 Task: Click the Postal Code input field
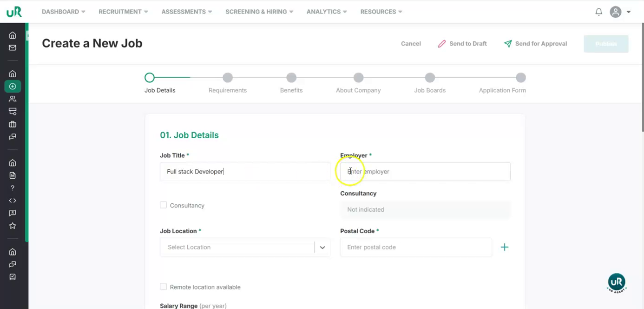(x=416, y=247)
